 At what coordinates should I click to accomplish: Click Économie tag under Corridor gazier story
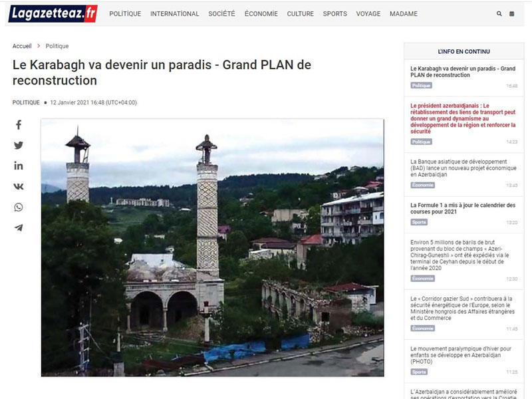pyautogui.click(x=422, y=328)
